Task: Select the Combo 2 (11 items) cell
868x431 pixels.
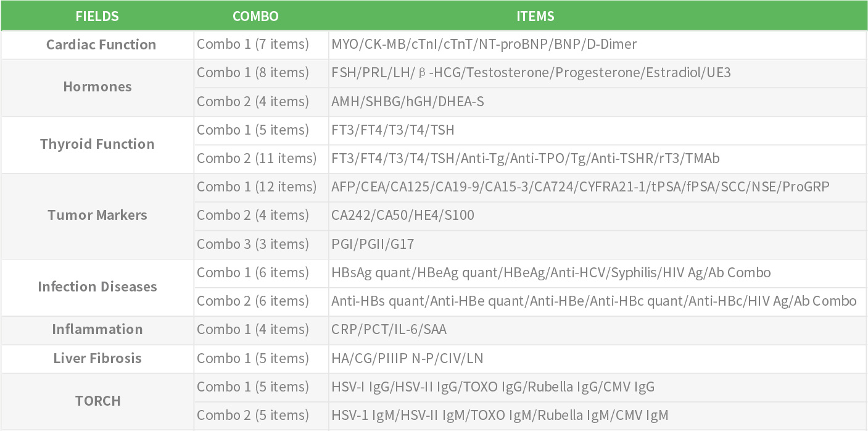Action: [x=256, y=158]
